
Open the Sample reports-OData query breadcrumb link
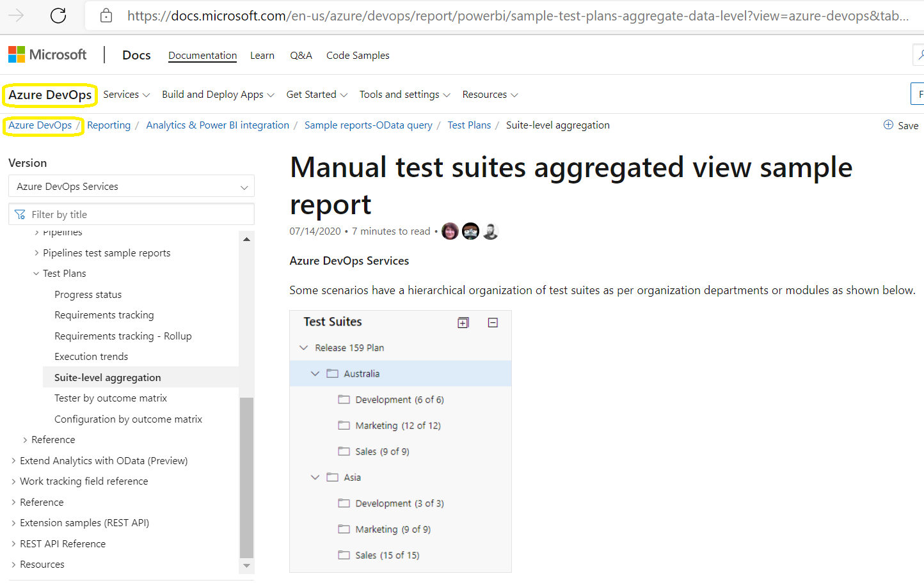point(368,125)
